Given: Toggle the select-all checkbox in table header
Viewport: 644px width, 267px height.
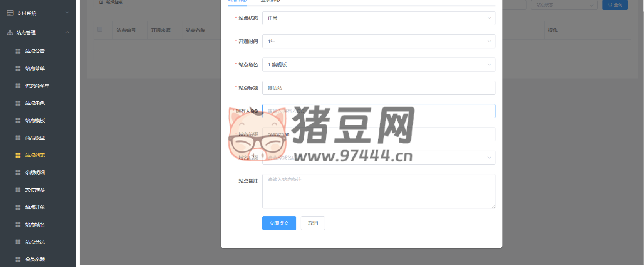Looking at the screenshot, I should (x=100, y=29).
